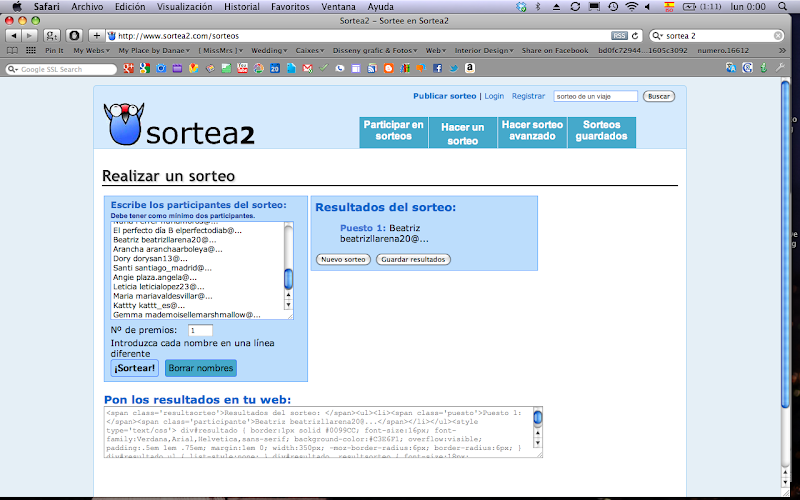Open the Ventana menu
The width and height of the screenshot is (800, 500).
click(x=338, y=7)
